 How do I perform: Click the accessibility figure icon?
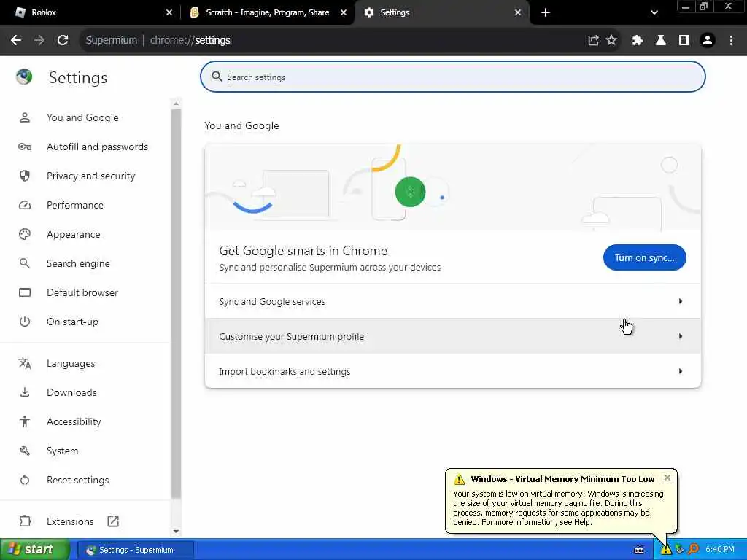tap(25, 421)
